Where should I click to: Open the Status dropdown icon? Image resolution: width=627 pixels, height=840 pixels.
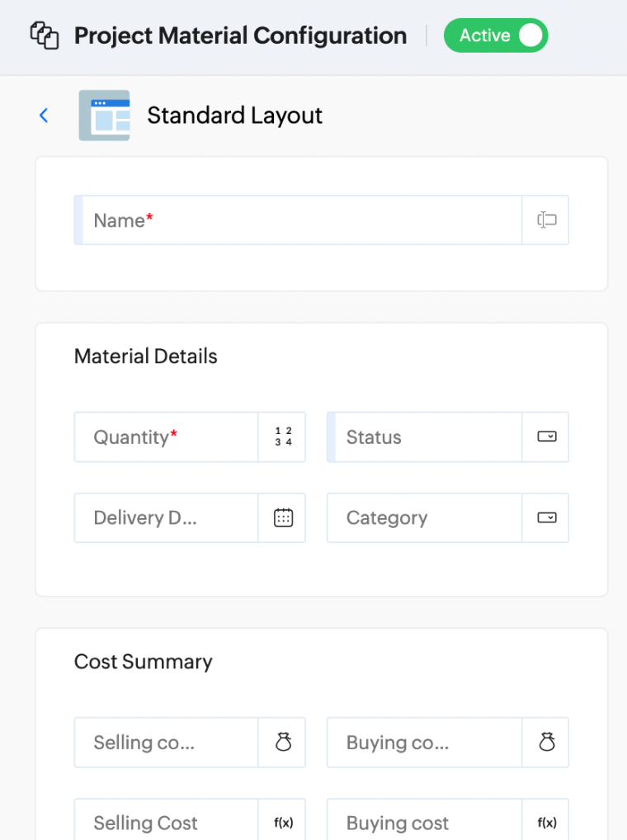pyautogui.click(x=545, y=437)
